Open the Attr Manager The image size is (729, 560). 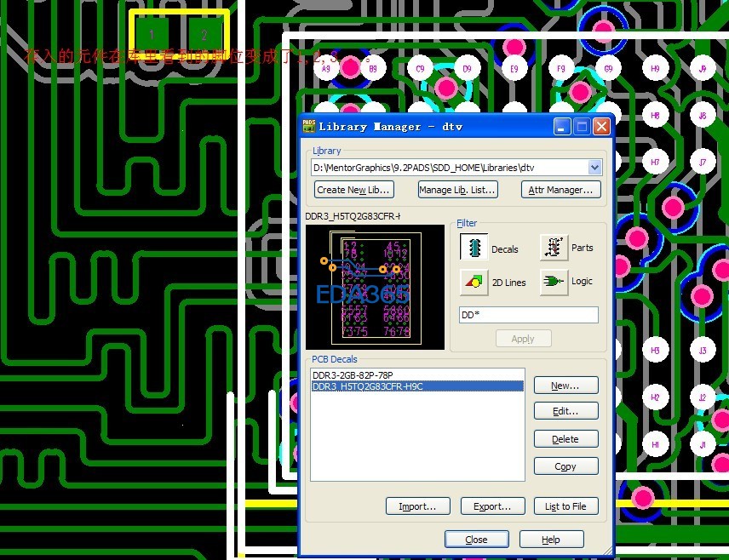(560, 190)
